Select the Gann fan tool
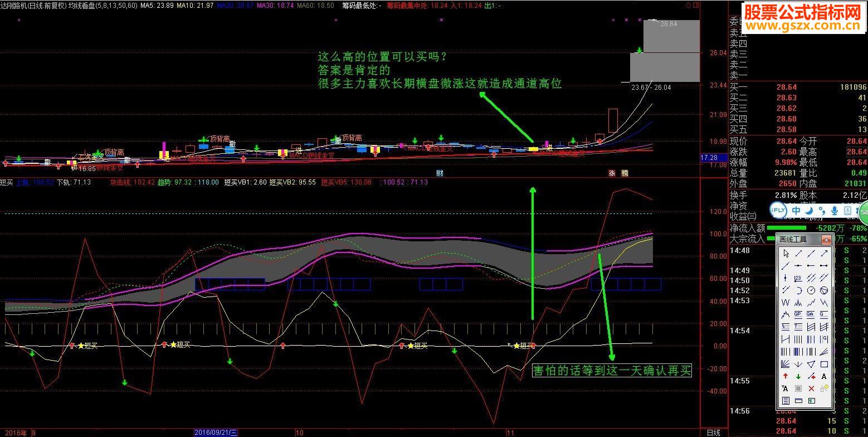Viewport: 868px width, 437px height. (x=786, y=364)
